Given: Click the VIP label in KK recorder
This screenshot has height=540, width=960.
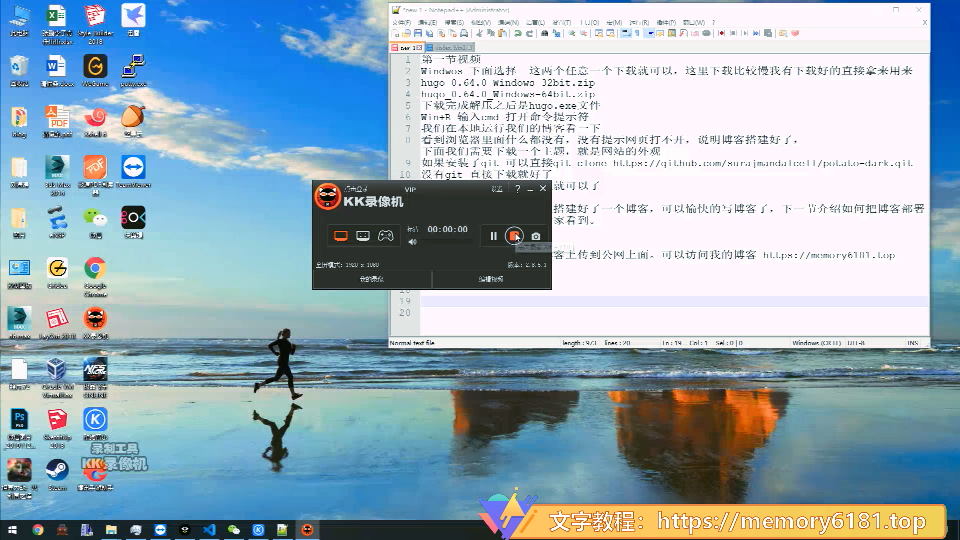Looking at the screenshot, I should [x=410, y=189].
